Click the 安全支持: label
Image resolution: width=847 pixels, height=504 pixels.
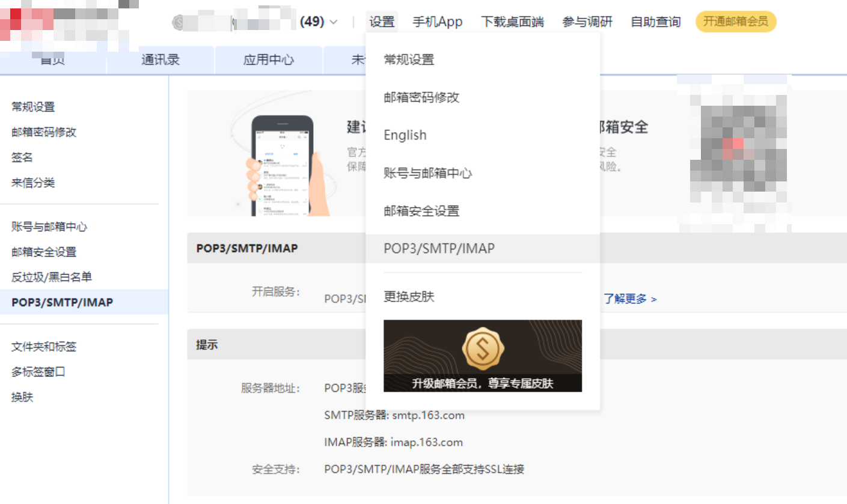coord(276,469)
